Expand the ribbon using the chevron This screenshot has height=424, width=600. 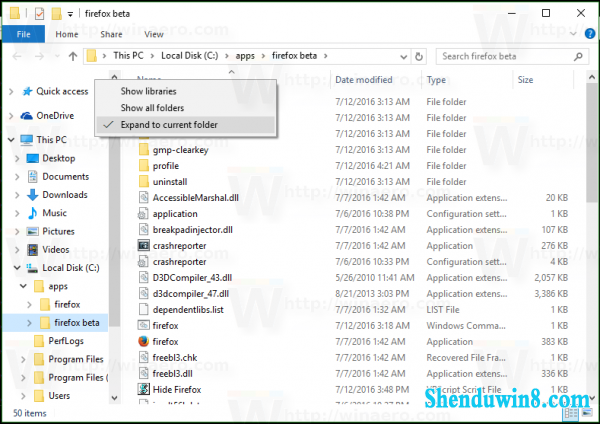(573, 34)
